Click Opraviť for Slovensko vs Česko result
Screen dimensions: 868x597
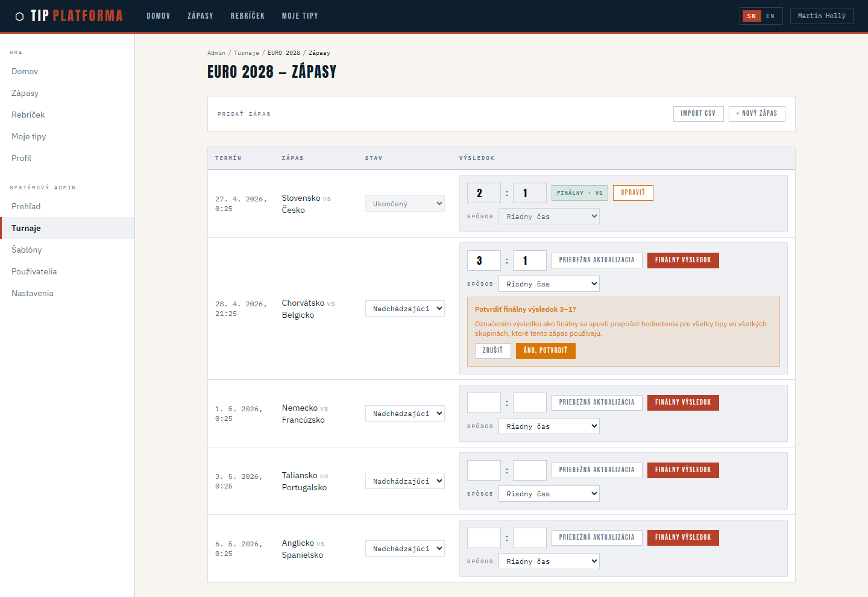coord(632,192)
